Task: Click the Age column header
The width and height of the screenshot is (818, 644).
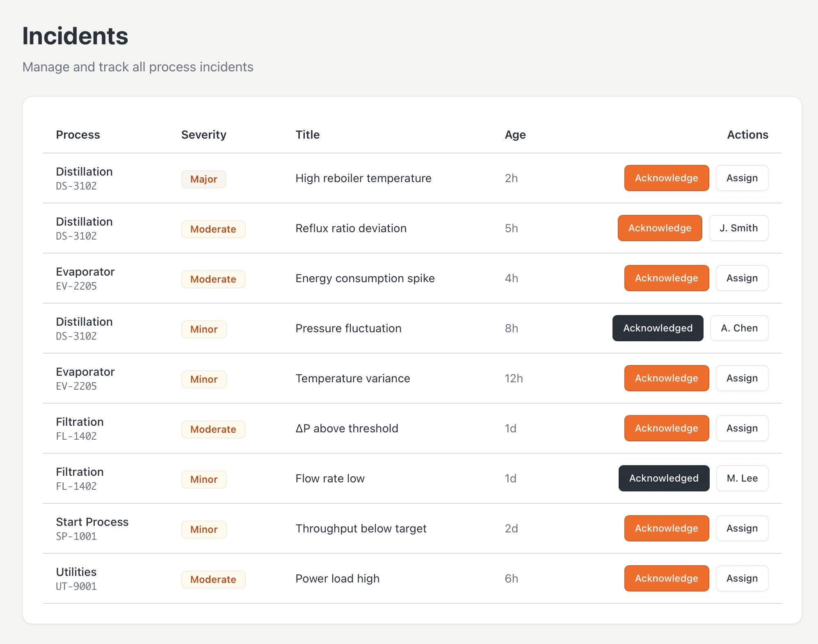Action: click(x=515, y=135)
